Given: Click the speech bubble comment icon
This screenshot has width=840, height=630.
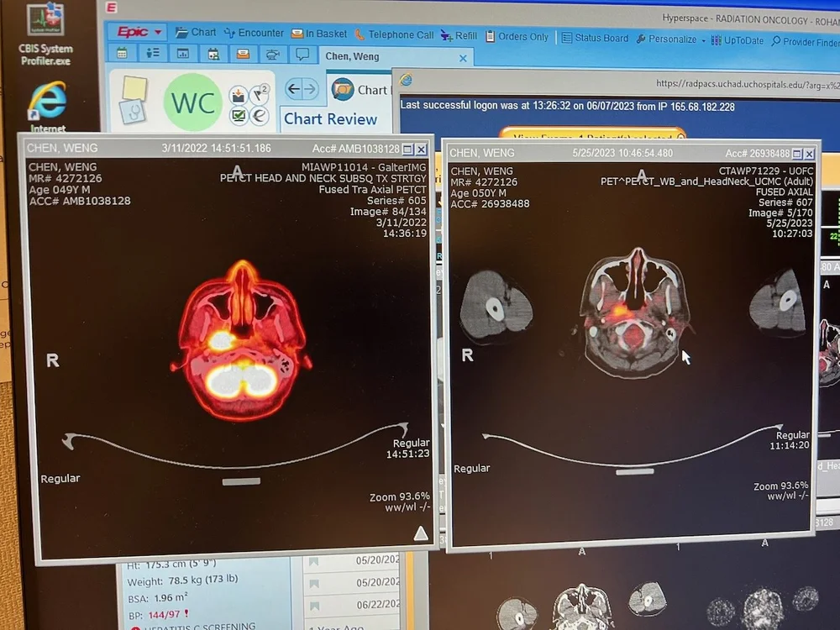Looking at the screenshot, I should [x=302, y=53].
